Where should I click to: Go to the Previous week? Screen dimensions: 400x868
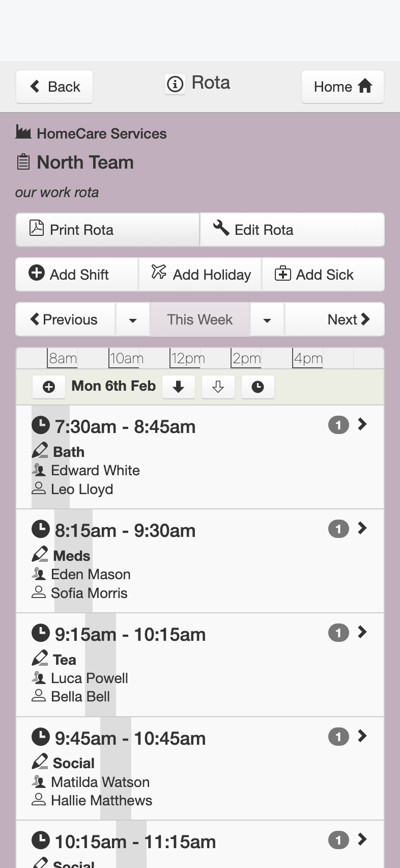(x=66, y=320)
